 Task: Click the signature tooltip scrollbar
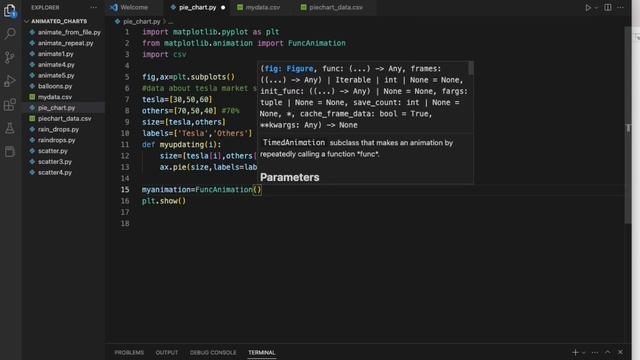pos(471,68)
